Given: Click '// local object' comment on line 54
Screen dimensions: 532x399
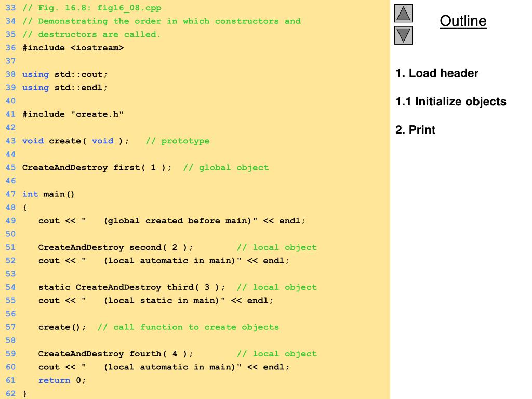Looking at the screenshot, I should (x=277, y=287).
